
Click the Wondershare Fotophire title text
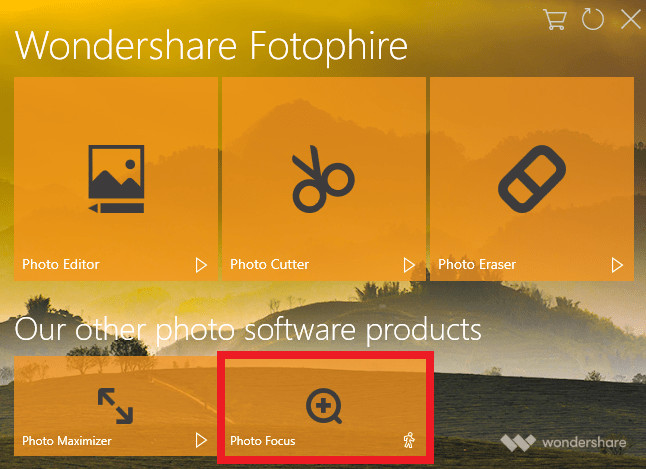(x=211, y=47)
